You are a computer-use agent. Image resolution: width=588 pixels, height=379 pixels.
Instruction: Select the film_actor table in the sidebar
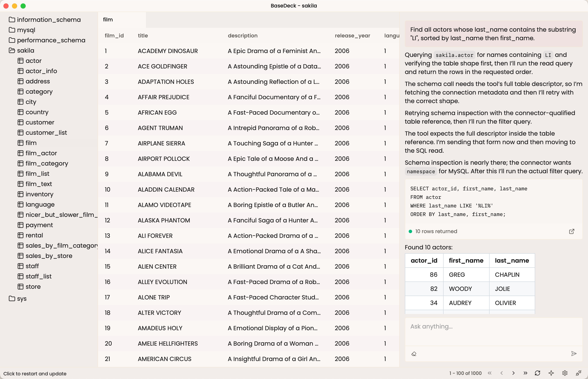tap(41, 153)
